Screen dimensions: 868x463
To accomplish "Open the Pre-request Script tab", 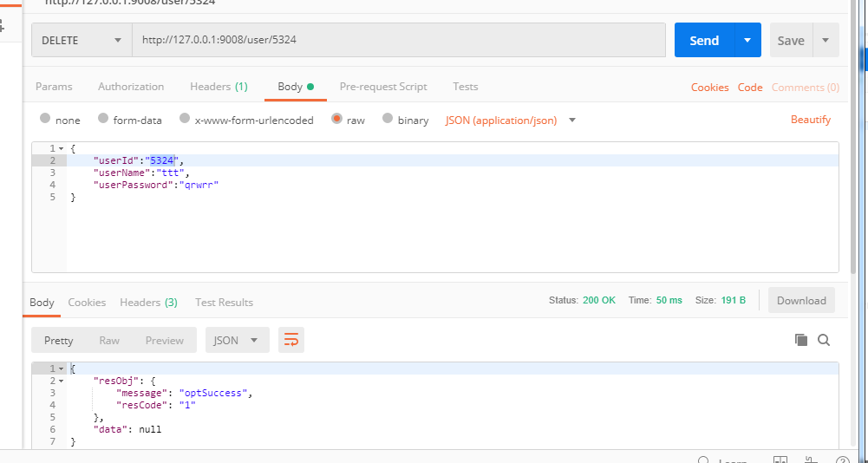I will (x=383, y=87).
